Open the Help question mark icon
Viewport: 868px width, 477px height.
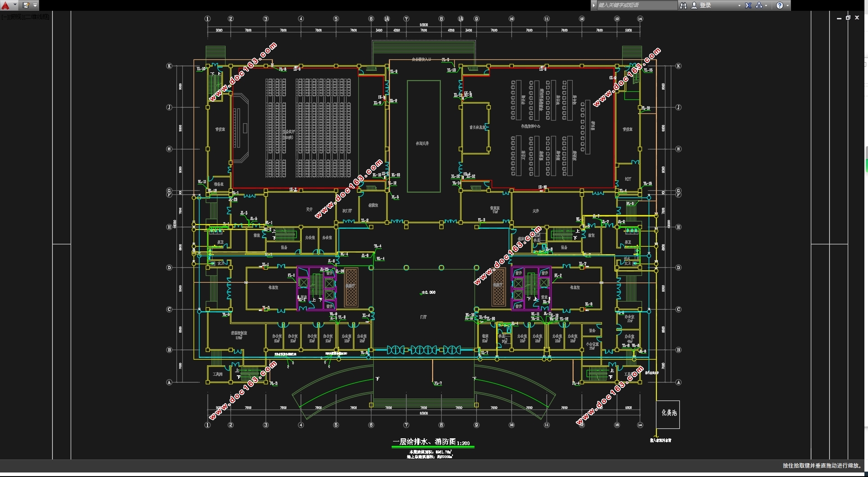(x=780, y=5)
